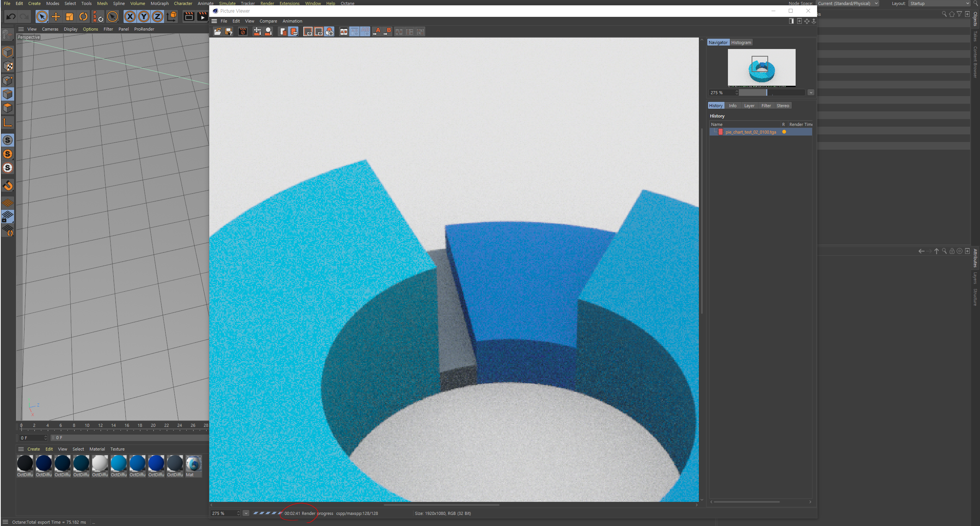Open the Takes side tab

point(975,36)
